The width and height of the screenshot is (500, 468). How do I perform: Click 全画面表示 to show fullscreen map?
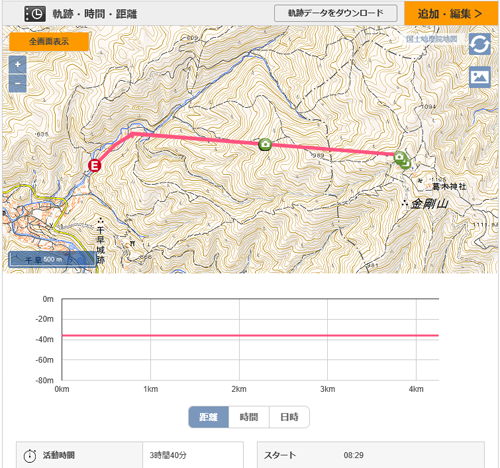tap(49, 42)
